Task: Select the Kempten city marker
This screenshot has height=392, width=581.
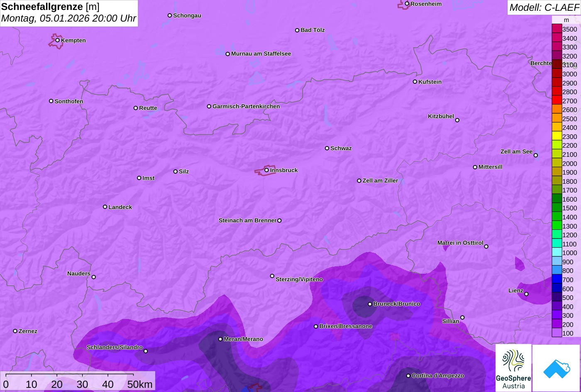Action: click(x=58, y=40)
